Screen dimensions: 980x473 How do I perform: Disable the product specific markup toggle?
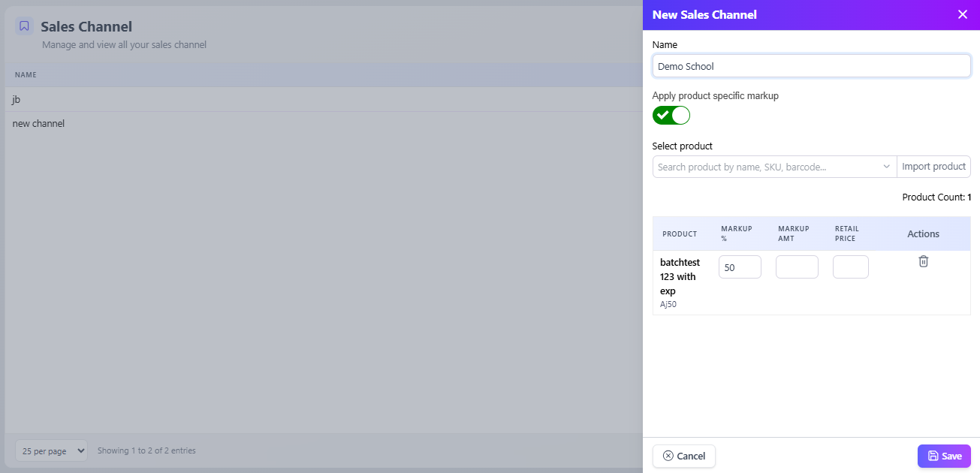click(671, 115)
